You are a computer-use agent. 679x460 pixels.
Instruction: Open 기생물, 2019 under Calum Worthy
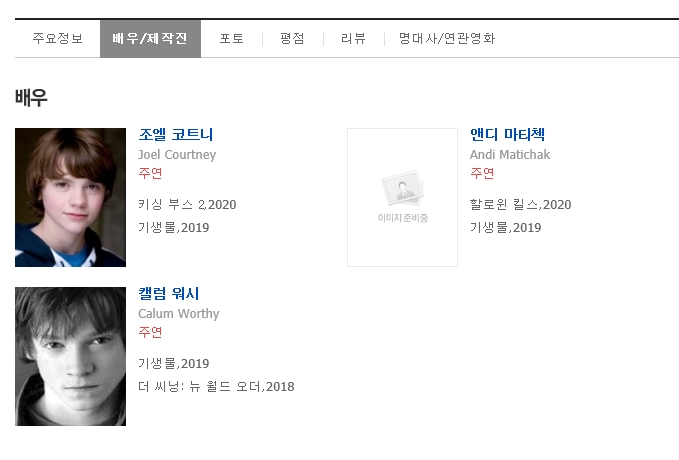point(174,363)
